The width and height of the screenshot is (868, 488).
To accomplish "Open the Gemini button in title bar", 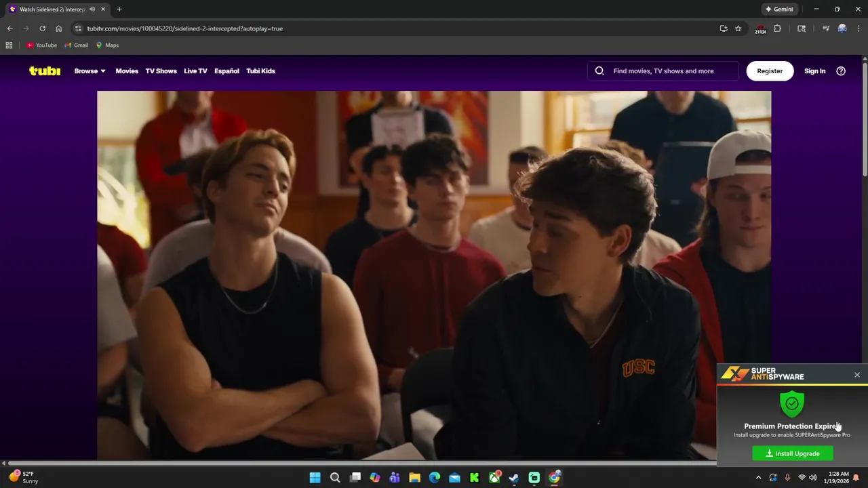I will click(x=778, y=9).
